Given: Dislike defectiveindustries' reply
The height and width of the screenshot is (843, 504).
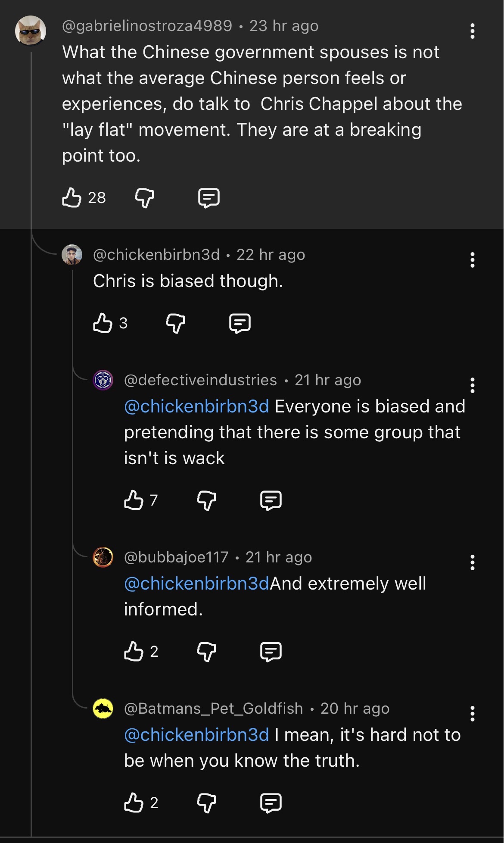Looking at the screenshot, I should [206, 500].
